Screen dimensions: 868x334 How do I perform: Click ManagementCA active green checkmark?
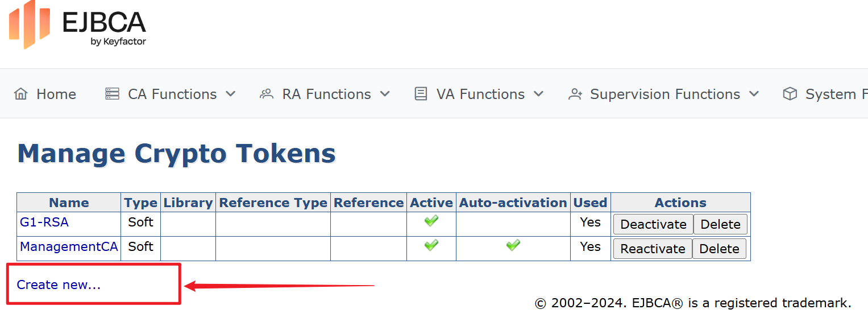pos(431,245)
